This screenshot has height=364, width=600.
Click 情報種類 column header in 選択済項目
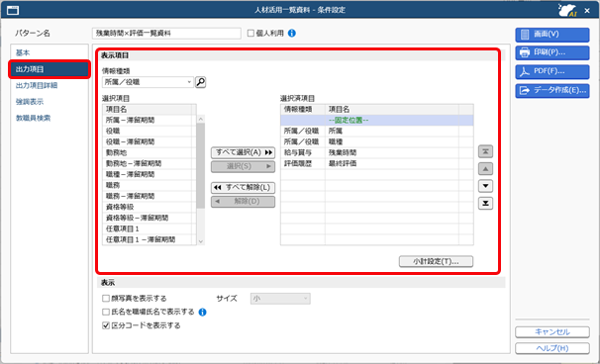[x=303, y=110]
